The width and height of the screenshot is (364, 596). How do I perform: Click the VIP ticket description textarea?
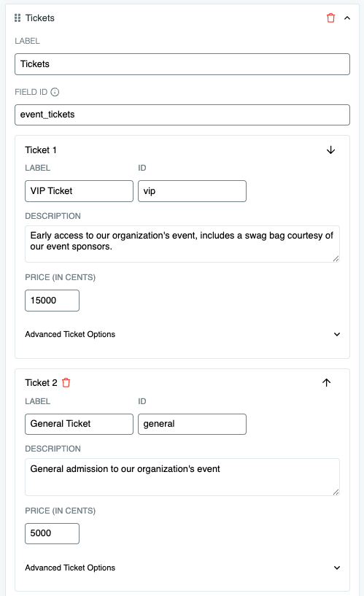coord(182,244)
